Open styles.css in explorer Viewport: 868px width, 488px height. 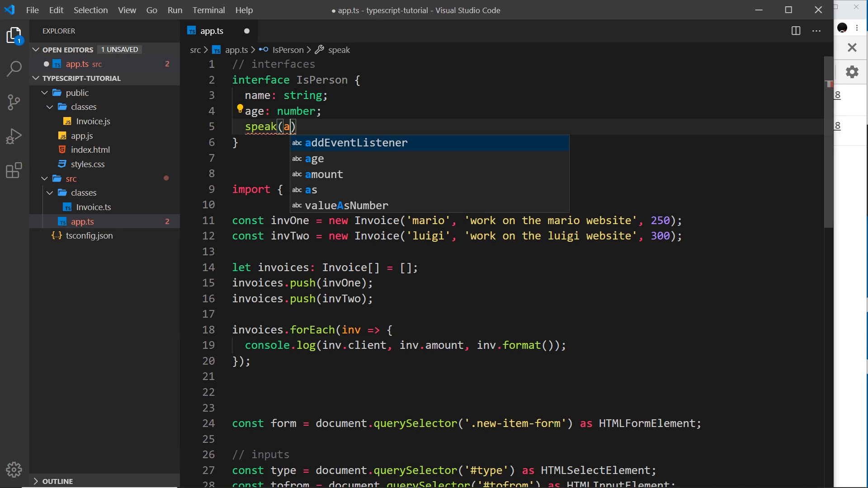105,164
